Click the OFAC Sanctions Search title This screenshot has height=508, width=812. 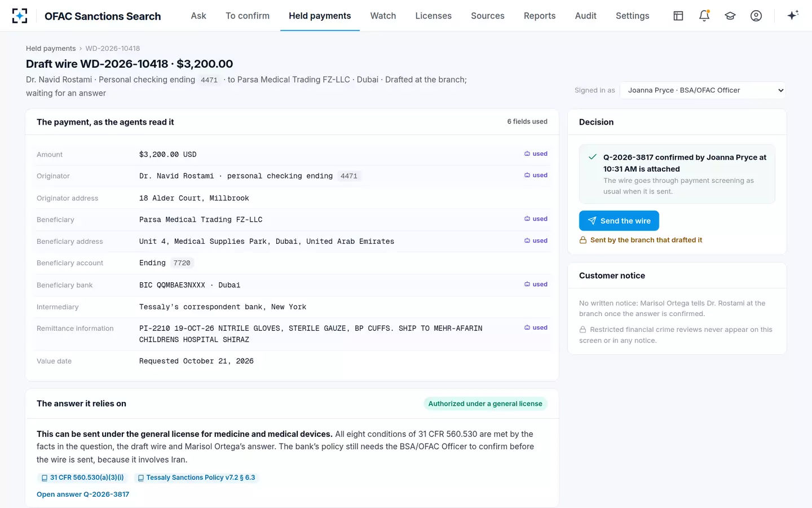click(x=103, y=16)
